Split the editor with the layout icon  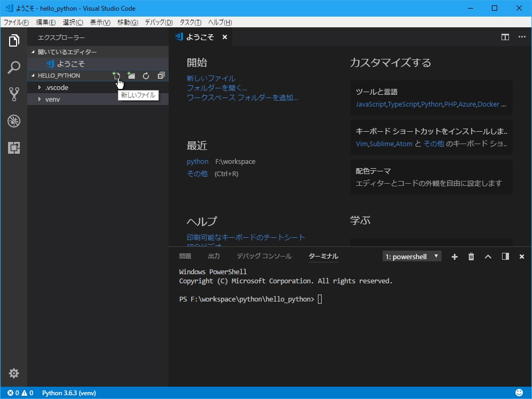click(x=505, y=37)
